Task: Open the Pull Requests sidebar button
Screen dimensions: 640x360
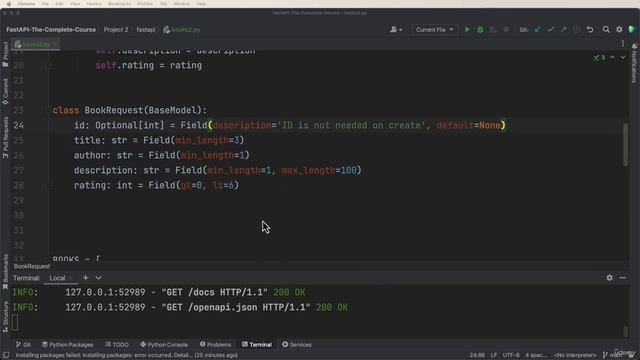Action: 5,138
